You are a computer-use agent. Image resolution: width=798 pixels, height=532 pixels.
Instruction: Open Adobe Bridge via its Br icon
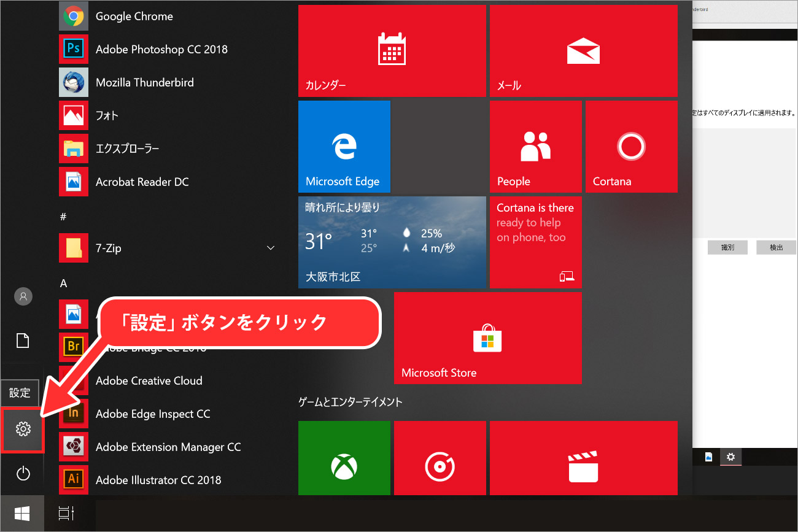[x=74, y=347]
